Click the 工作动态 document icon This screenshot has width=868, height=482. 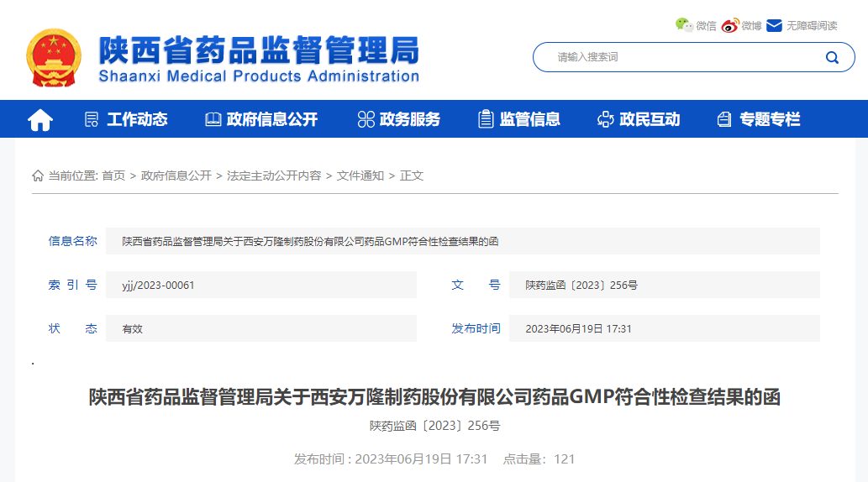pyautogui.click(x=92, y=119)
